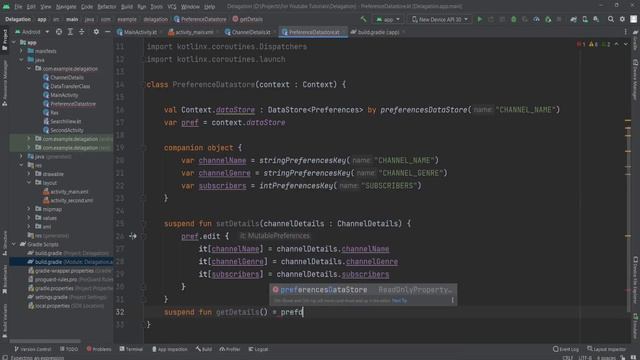Click PreferenceDatastore breadcrumb in navigation bar
Viewport: 640px width, 360px height.
click(x=200, y=19)
